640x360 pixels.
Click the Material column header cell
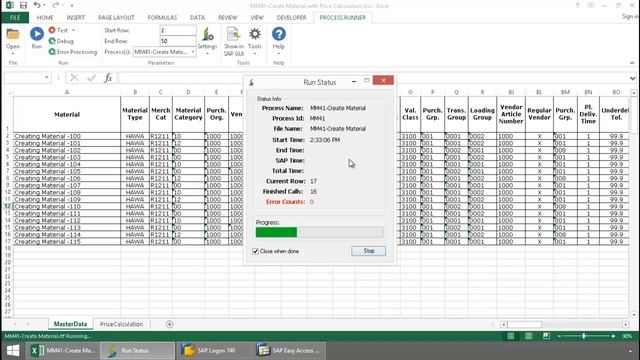pyautogui.click(x=67, y=114)
